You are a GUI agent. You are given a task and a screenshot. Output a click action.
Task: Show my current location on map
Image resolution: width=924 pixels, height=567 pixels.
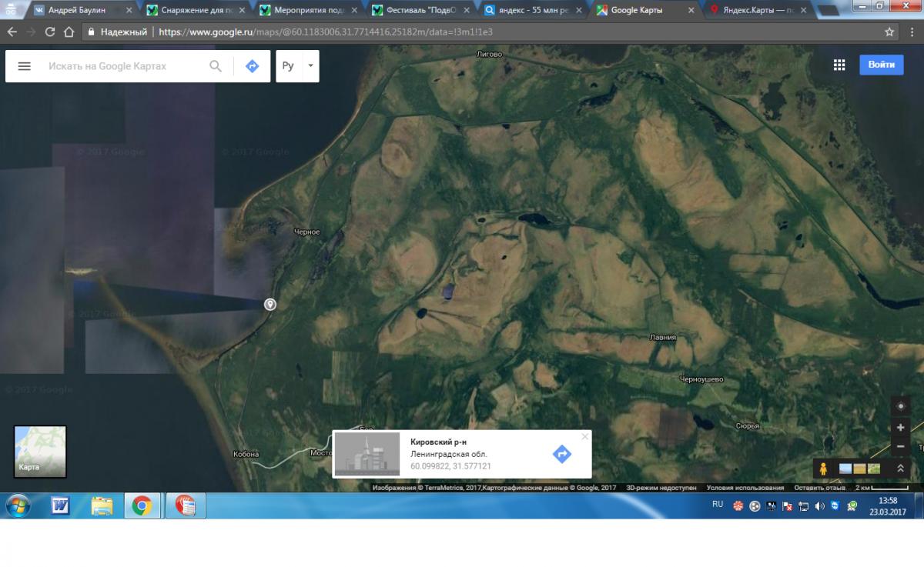(x=900, y=406)
